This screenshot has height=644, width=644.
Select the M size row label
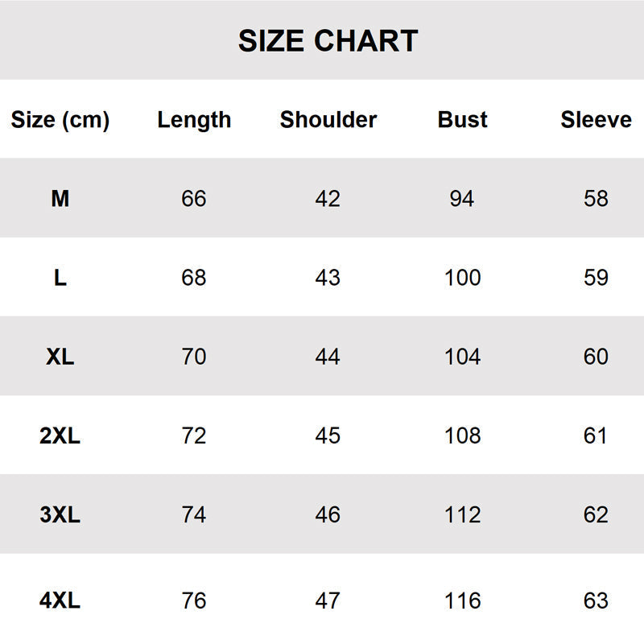(x=60, y=198)
